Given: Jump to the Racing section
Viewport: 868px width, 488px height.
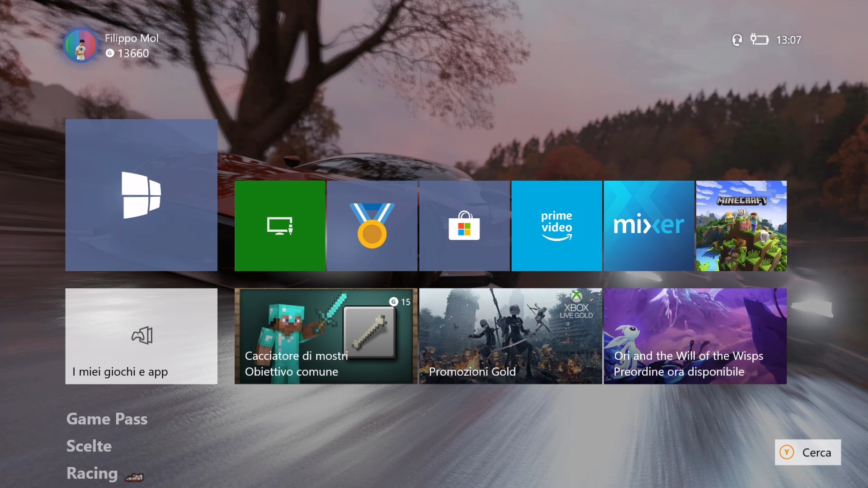Looking at the screenshot, I should coord(92,473).
